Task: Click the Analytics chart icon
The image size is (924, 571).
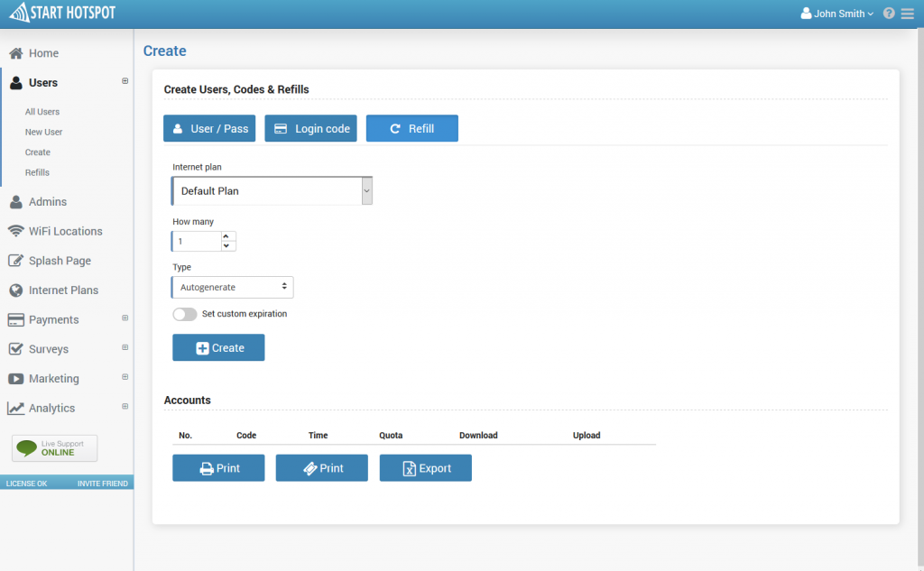Action: tap(16, 408)
